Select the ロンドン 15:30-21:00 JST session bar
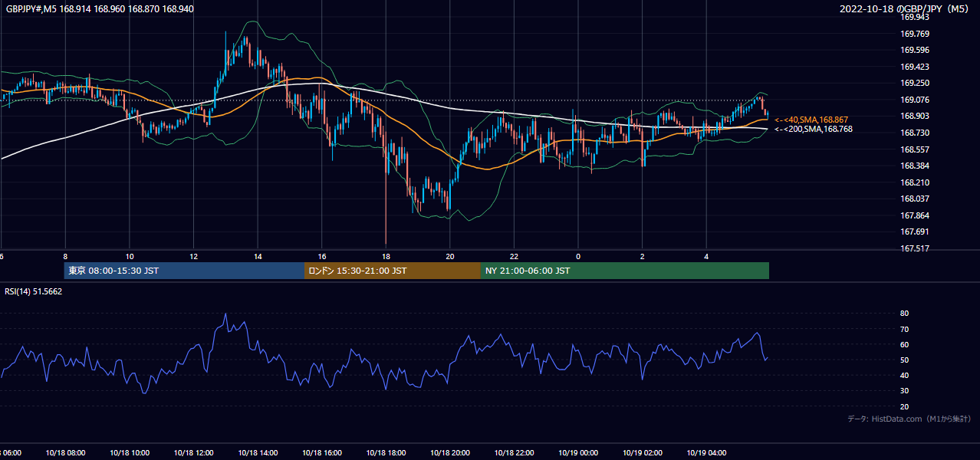 (x=393, y=271)
